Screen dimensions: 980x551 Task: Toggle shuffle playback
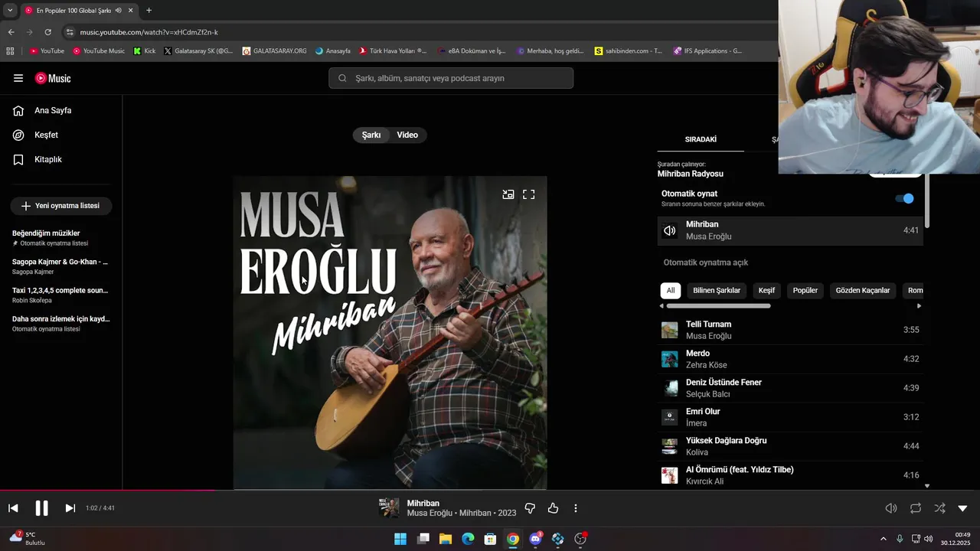click(939, 508)
